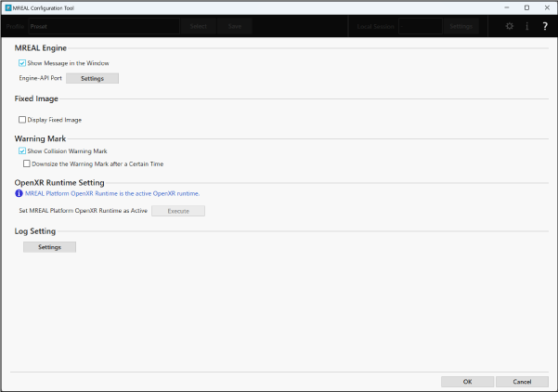Screen dimensions: 558x392
Task: Click the MREAL Engine section heading
Action: [x=41, y=48]
